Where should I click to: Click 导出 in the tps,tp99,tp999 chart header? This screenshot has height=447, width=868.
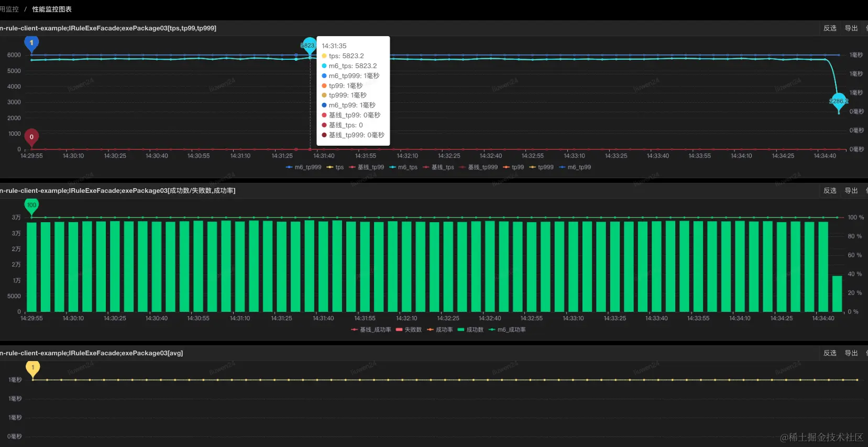tap(851, 28)
